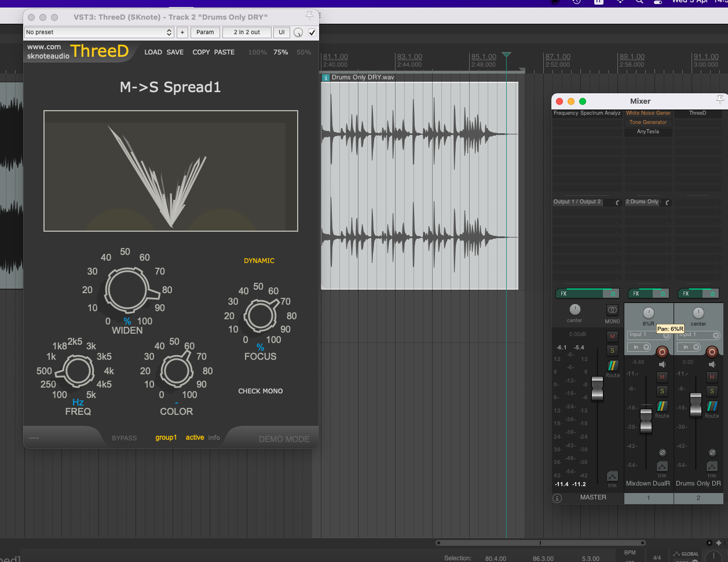The height and width of the screenshot is (562, 728).
Task: Pin the ThreeD plugin window on top
Action: point(310,16)
